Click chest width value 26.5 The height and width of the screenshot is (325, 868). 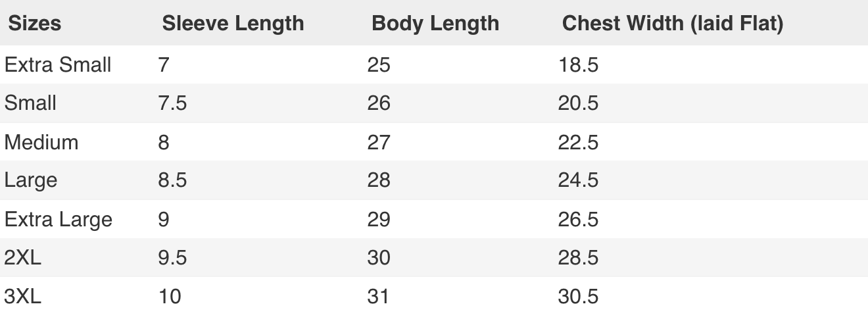(578, 219)
